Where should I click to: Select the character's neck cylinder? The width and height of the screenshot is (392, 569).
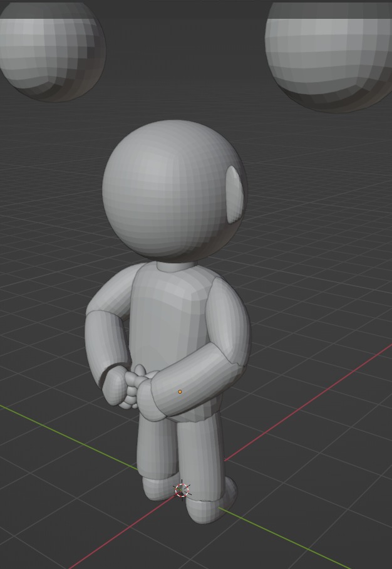pos(177,266)
